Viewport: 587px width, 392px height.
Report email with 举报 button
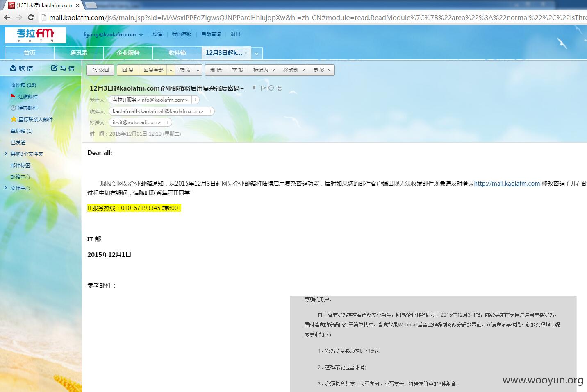(237, 70)
